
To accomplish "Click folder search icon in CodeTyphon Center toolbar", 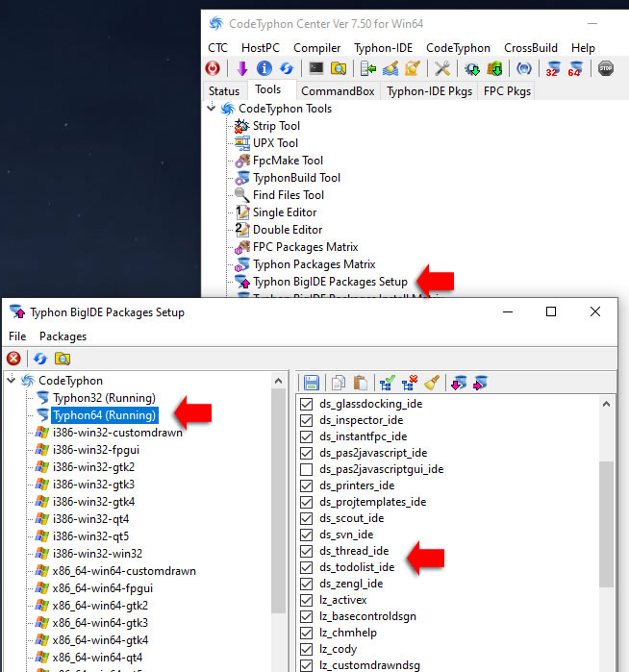I will (339, 68).
